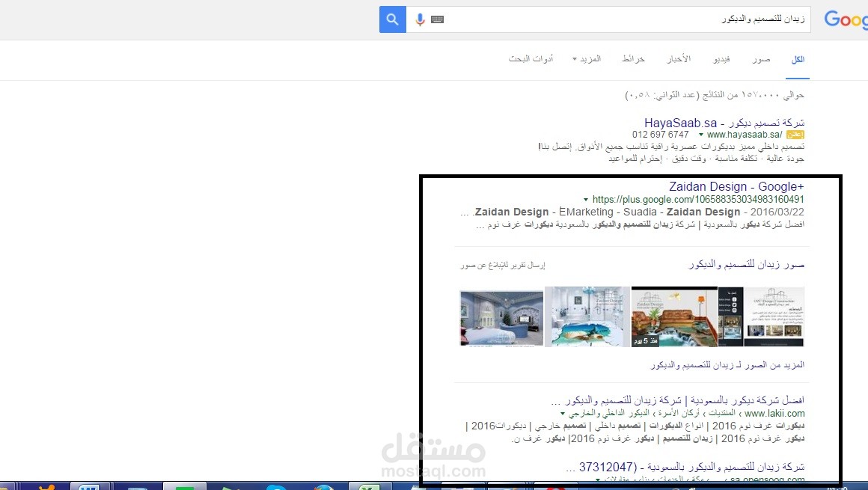Focus the search box containing زيدان للتصميم والديكور
The width and height of the screenshot is (868, 490).
coord(608,19)
